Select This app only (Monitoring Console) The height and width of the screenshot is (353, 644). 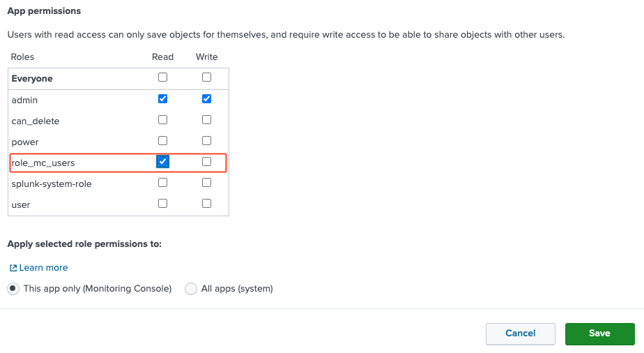[13, 289]
